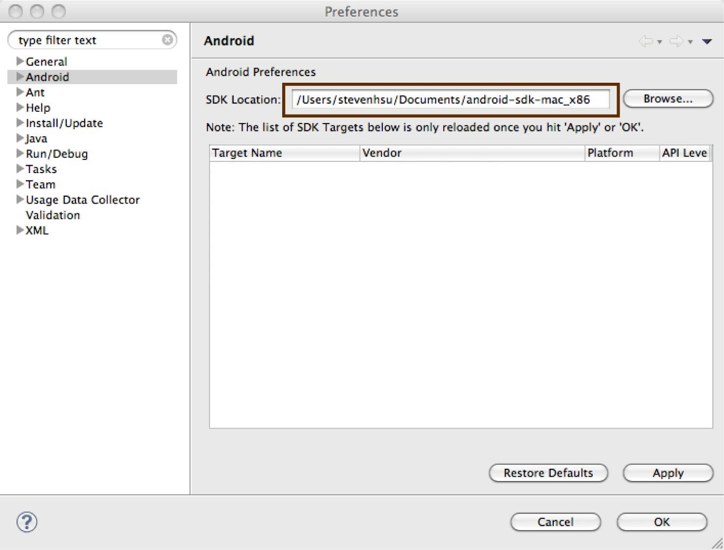Viewport: 724px width, 550px height.
Task: Sort by Platform column header
Action: click(621, 153)
